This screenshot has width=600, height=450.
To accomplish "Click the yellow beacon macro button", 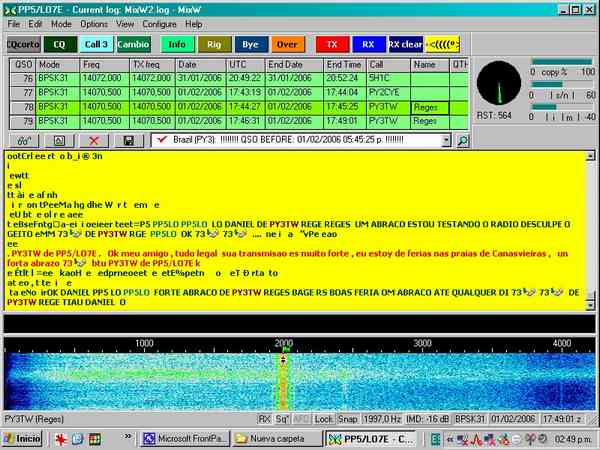I will (448, 44).
